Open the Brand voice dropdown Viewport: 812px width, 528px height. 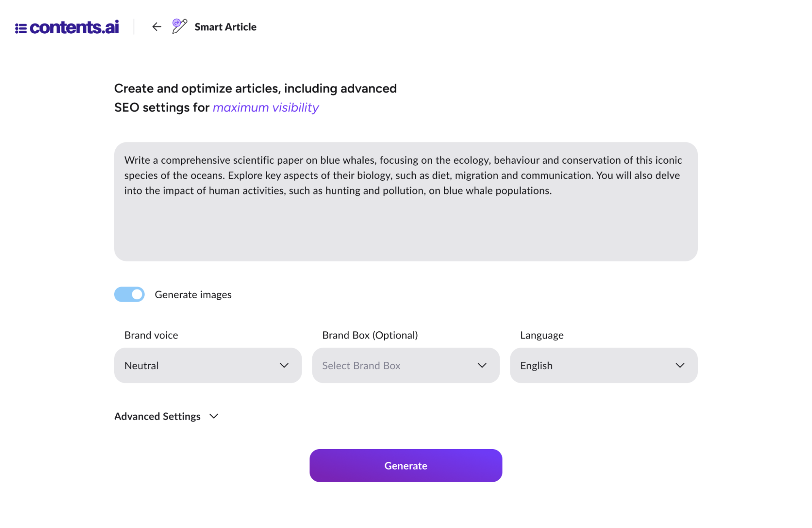point(208,365)
